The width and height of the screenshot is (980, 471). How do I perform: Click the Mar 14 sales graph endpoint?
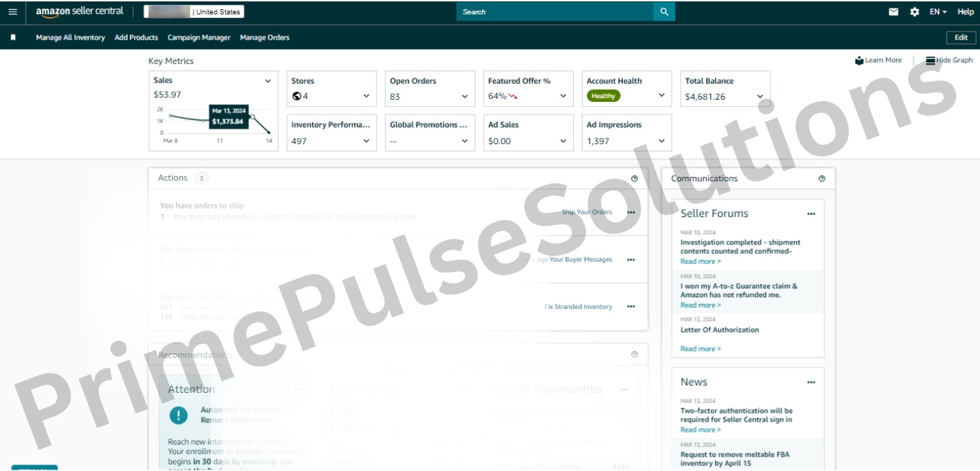coord(270,133)
